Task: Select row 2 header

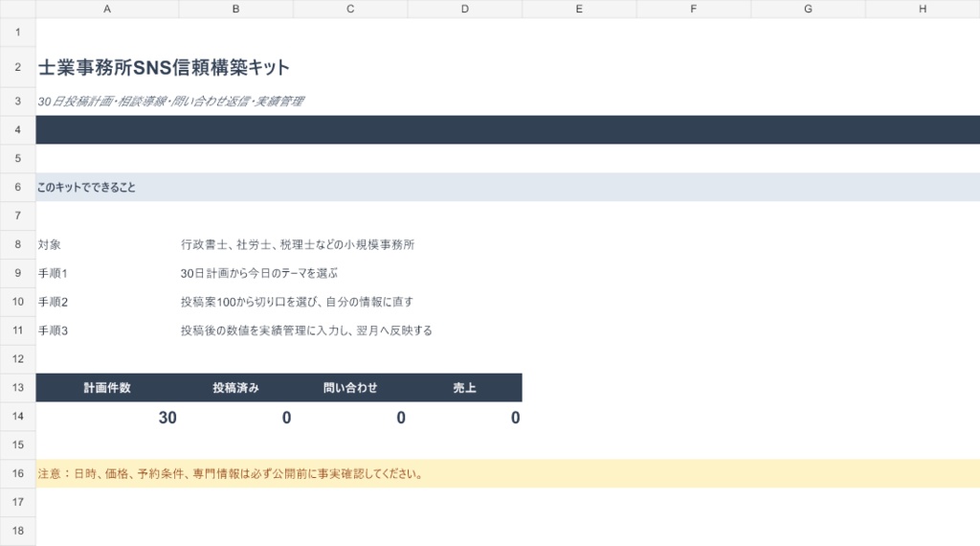Action: pos(17,67)
